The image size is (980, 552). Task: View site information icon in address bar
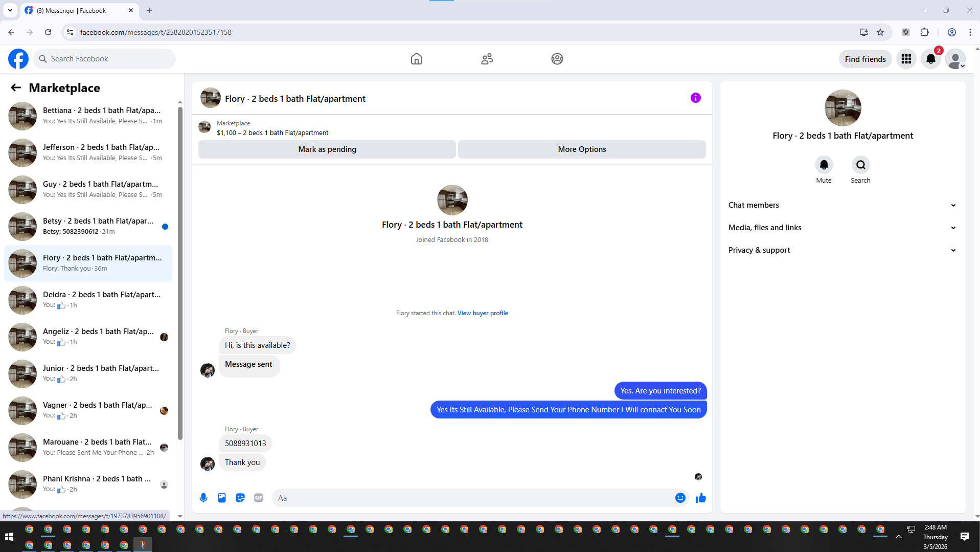tap(70, 32)
